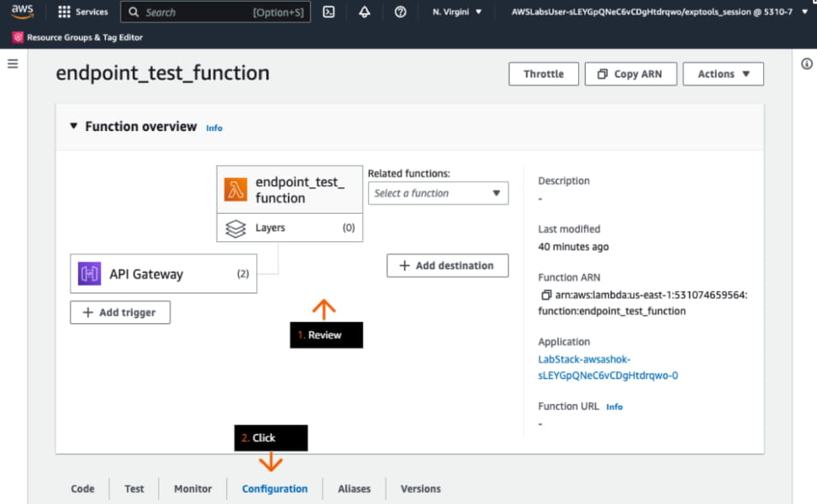Open the CloudShell terminal icon
Image resolution: width=817 pixels, height=504 pixels.
coord(329,11)
